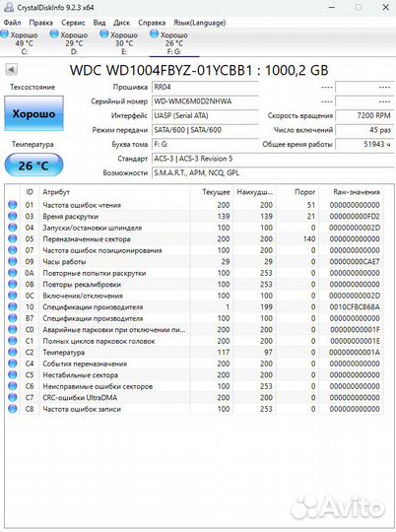Click raw value 00000000FD2
Image resolution: width=396 pixels, height=532 pixels.
[x=355, y=217]
